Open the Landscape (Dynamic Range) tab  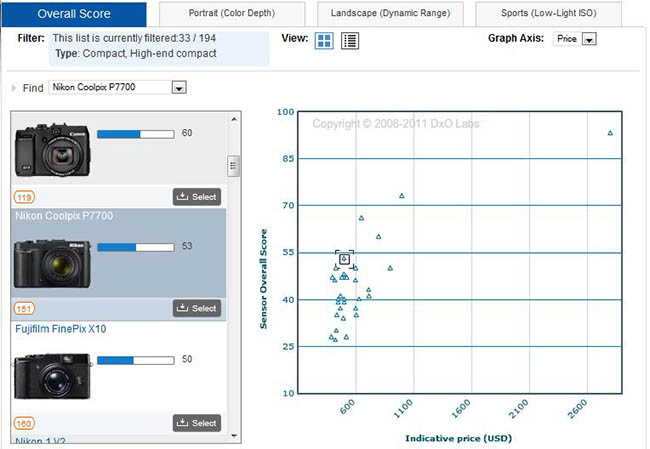click(x=390, y=13)
